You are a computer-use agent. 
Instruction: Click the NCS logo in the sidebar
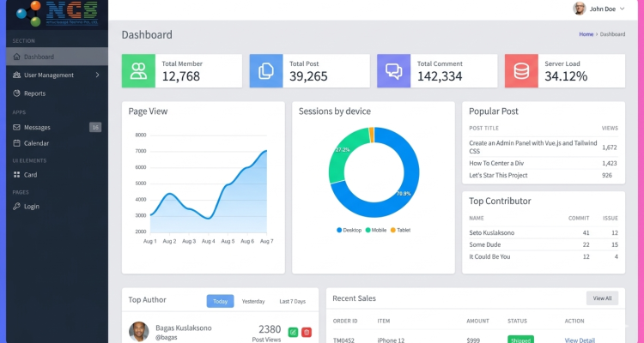tap(57, 14)
